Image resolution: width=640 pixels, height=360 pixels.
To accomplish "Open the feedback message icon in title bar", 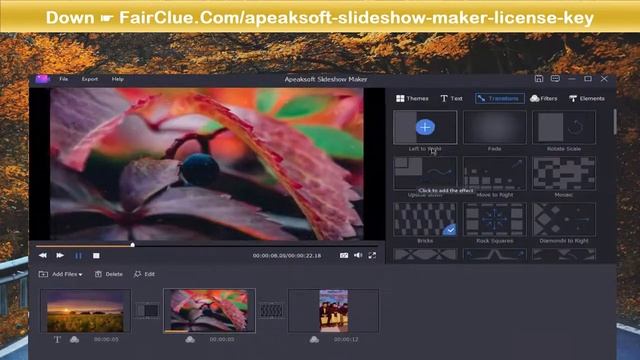I will click(555, 79).
